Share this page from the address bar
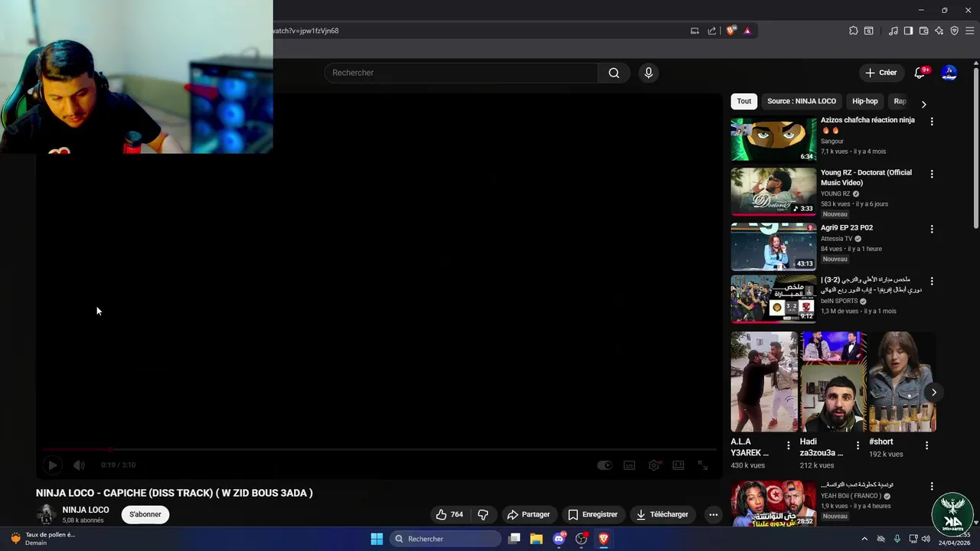 click(x=712, y=31)
